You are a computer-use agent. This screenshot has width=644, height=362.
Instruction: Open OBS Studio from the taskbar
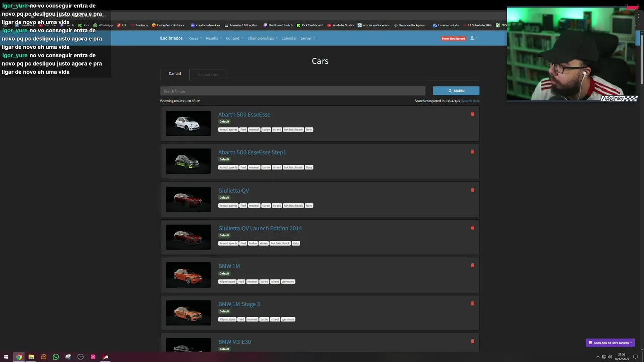(x=80, y=357)
